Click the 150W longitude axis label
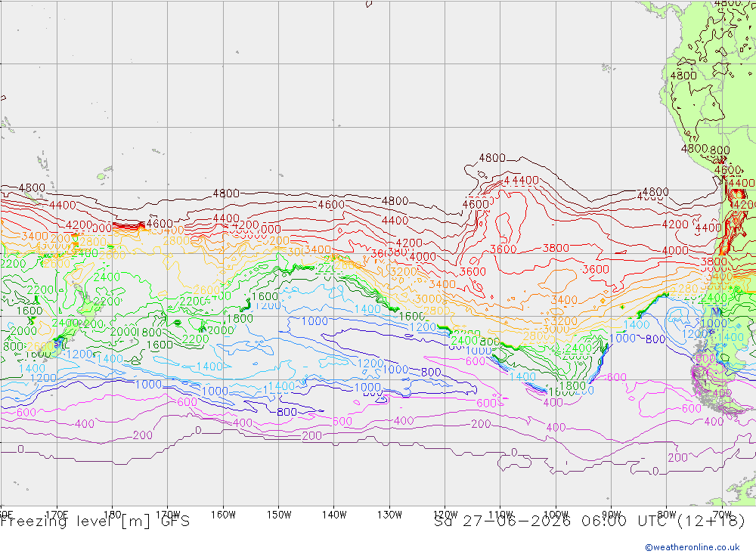This screenshot has height=554, width=756. (279, 515)
